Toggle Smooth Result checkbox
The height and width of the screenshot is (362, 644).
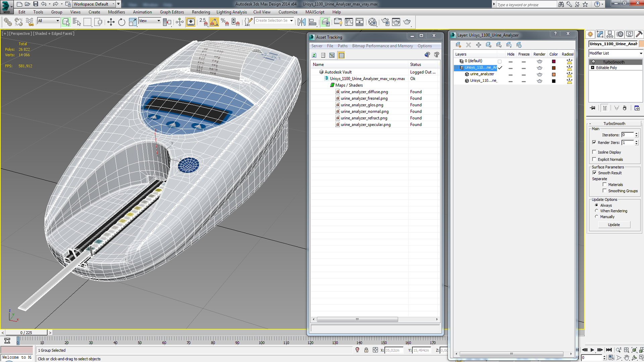click(x=594, y=173)
